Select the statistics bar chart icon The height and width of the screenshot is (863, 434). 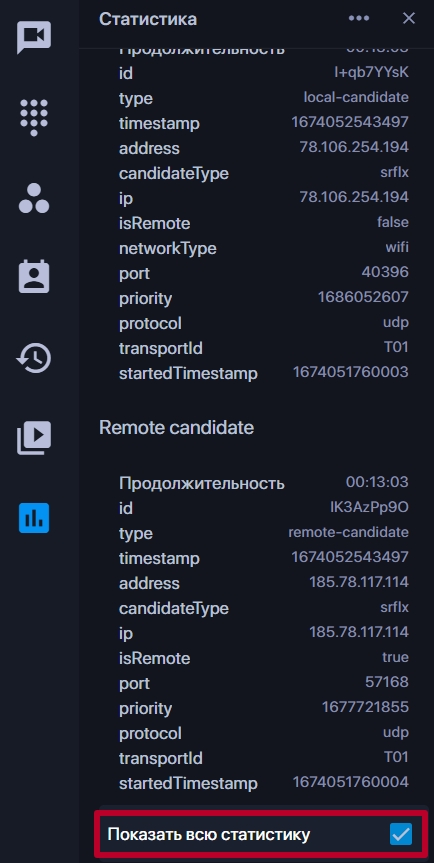coord(34,518)
